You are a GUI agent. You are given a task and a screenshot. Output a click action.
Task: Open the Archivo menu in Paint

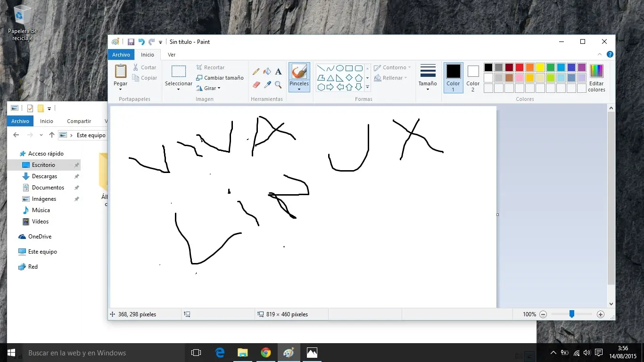point(121,55)
